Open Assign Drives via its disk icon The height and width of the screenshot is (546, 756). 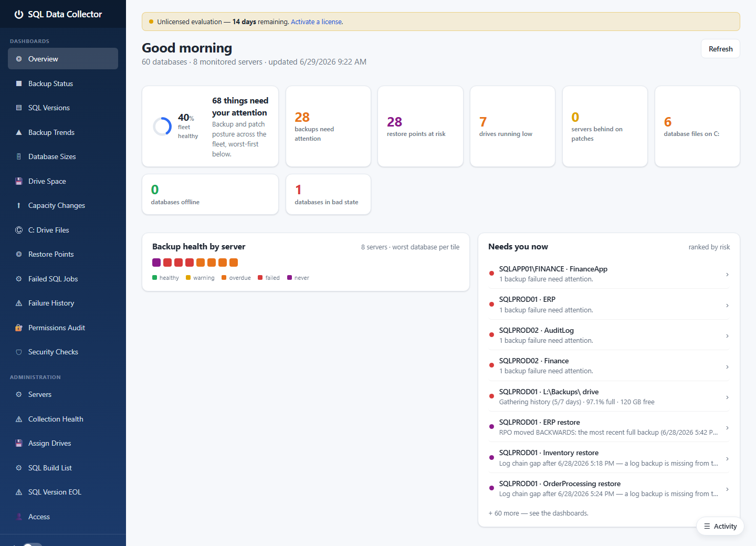pos(19,443)
